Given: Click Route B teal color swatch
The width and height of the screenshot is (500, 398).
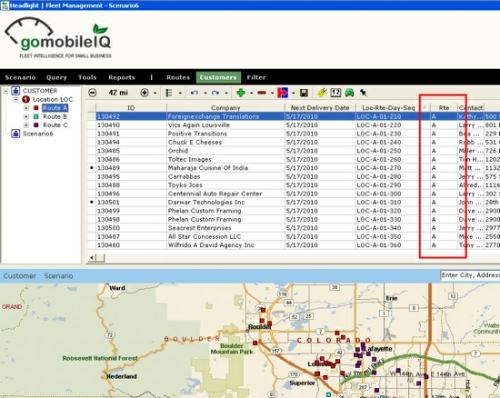Looking at the screenshot, I should point(36,116).
